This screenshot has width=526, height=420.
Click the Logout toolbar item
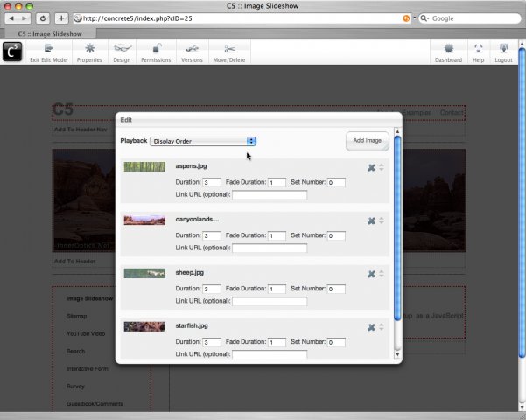click(x=503, y=52)
